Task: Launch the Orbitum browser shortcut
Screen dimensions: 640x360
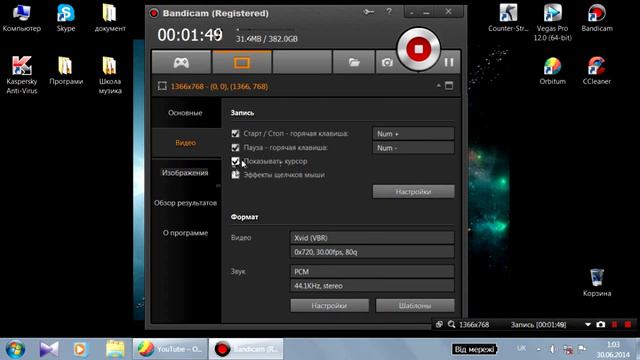Action: click(x=552, y=71)
